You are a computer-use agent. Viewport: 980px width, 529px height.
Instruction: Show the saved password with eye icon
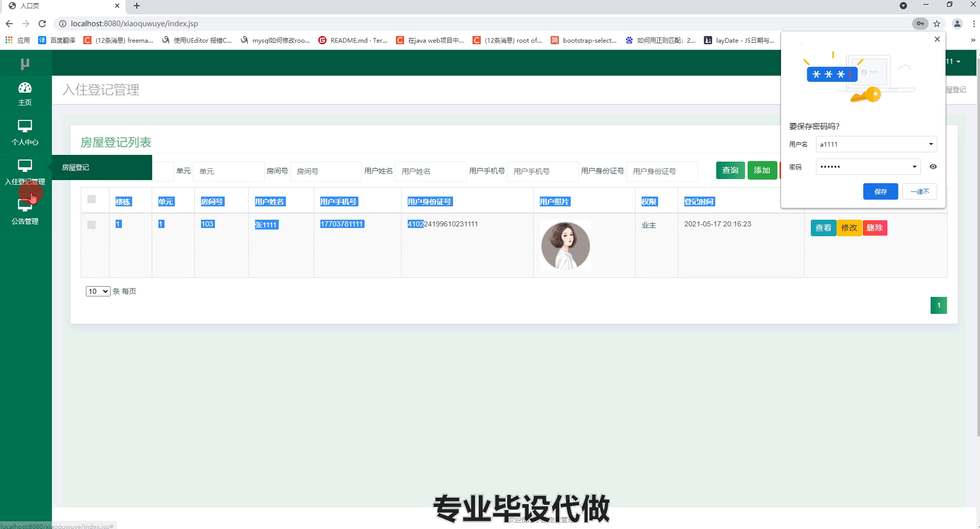click(x=933, y=167)
